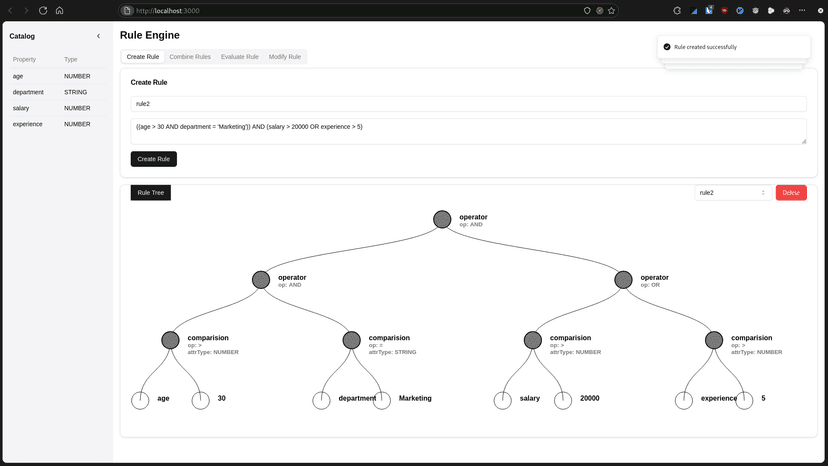828x466 pixels.
Task: Click the Type column header
Action: coord(71,60)
